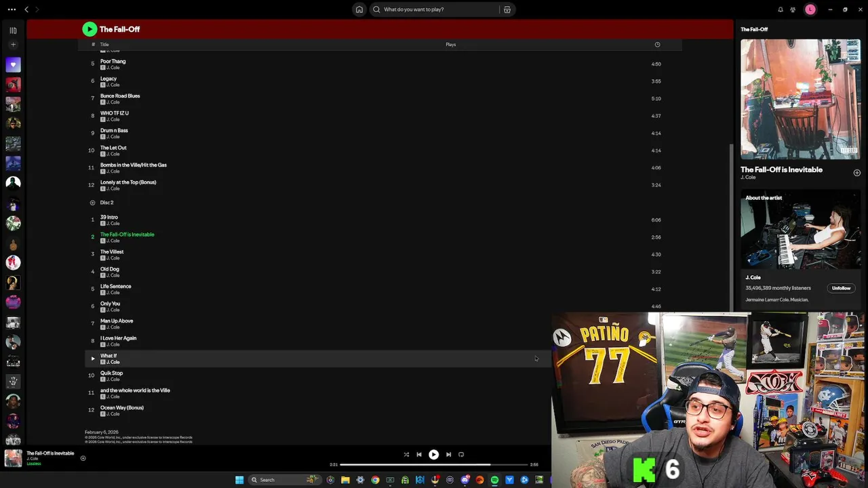Unfollow J. Cole

point(841,288)
